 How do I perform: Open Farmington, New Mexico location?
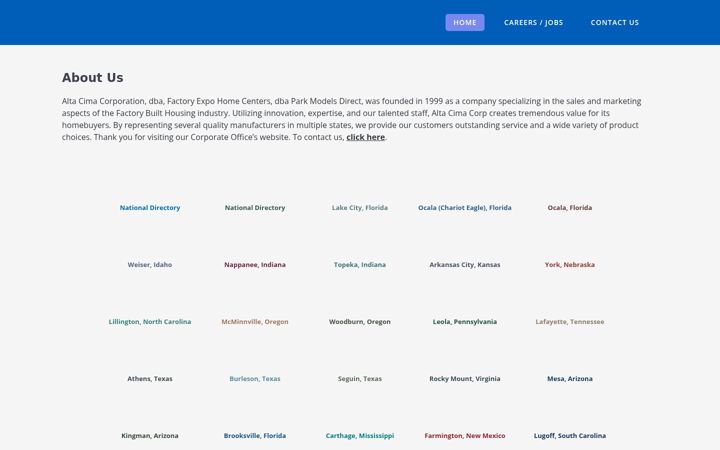point(465,435)
